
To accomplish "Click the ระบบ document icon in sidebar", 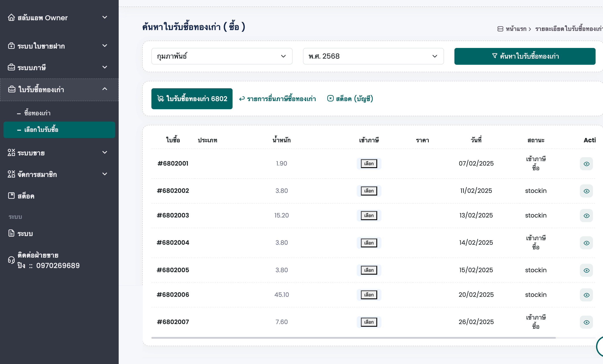I will 11,233.
